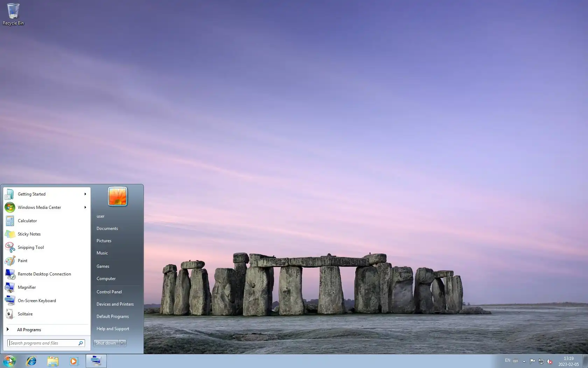Launch On-Screen Keyboard from Start menu list
The height and width of the screenshot is (368, 588).
(x=47, y=301)
